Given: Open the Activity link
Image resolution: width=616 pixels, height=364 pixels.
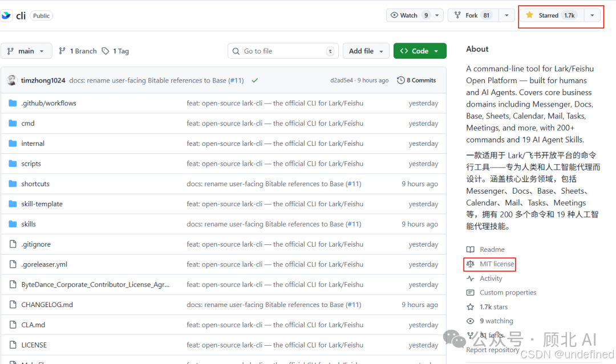Looking at the screenshot, I should (491, 279).
